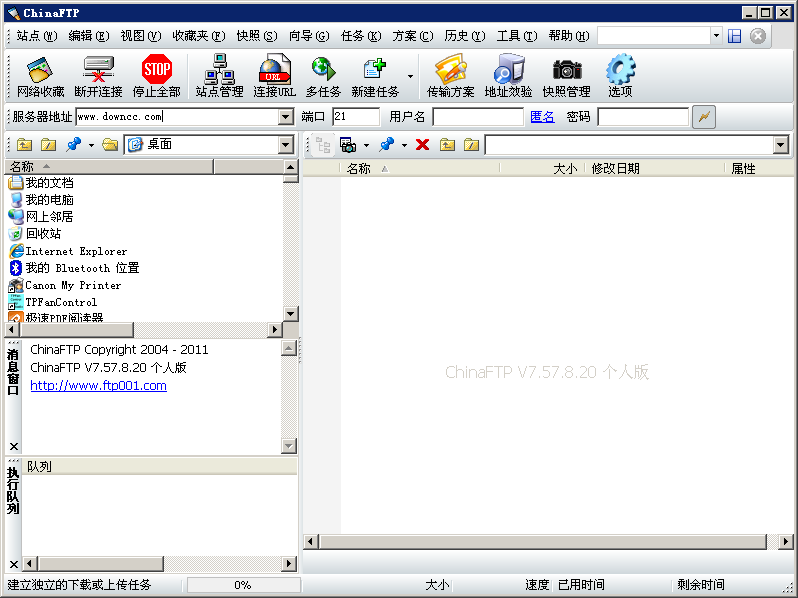Open 快照管理 camera icon

pos(566,76)
